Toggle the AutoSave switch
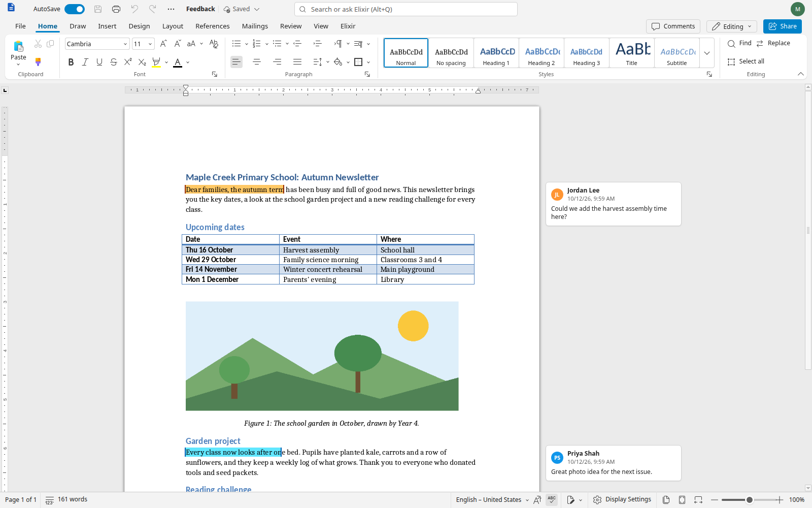This screenshot has width=812, height=508. pos(75,9)
